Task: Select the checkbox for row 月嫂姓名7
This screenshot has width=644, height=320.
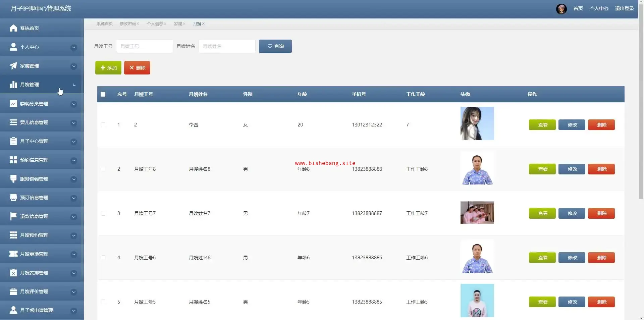Action: click(103, 213)
